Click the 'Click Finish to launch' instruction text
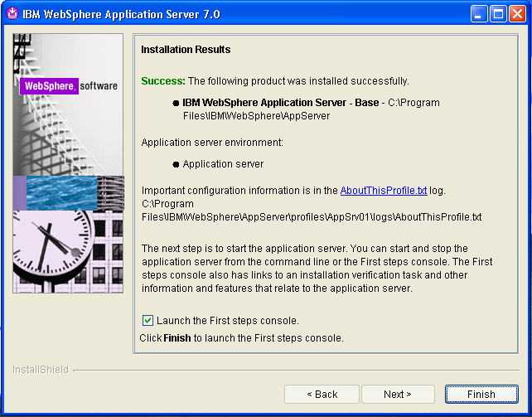The image size is (532, 417). pos(242,338)
